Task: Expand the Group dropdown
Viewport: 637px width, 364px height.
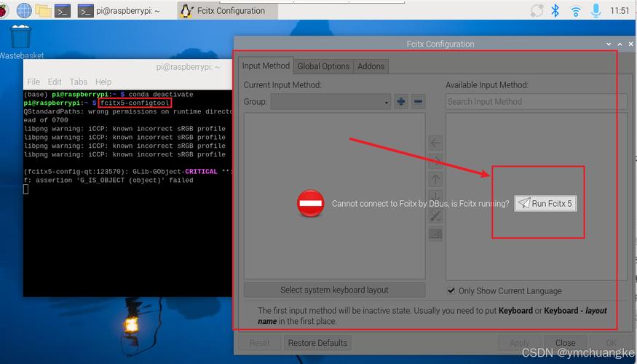Action: [x=331, y=102]
